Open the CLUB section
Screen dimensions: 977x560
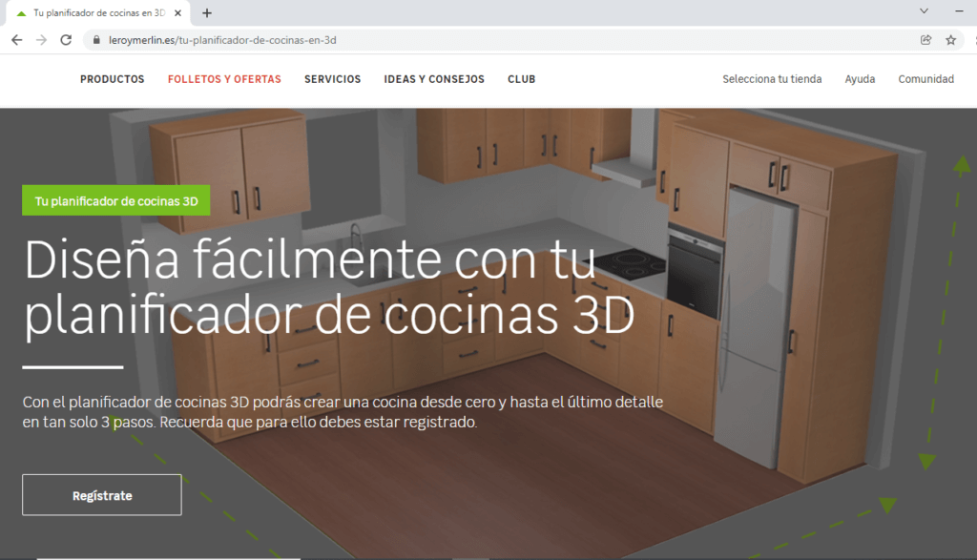pyautogui.click(x=521, y=79)
